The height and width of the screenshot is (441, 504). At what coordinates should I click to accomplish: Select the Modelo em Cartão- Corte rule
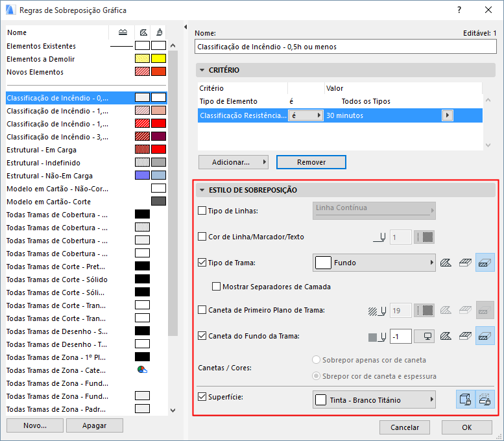tap(86, 202)
